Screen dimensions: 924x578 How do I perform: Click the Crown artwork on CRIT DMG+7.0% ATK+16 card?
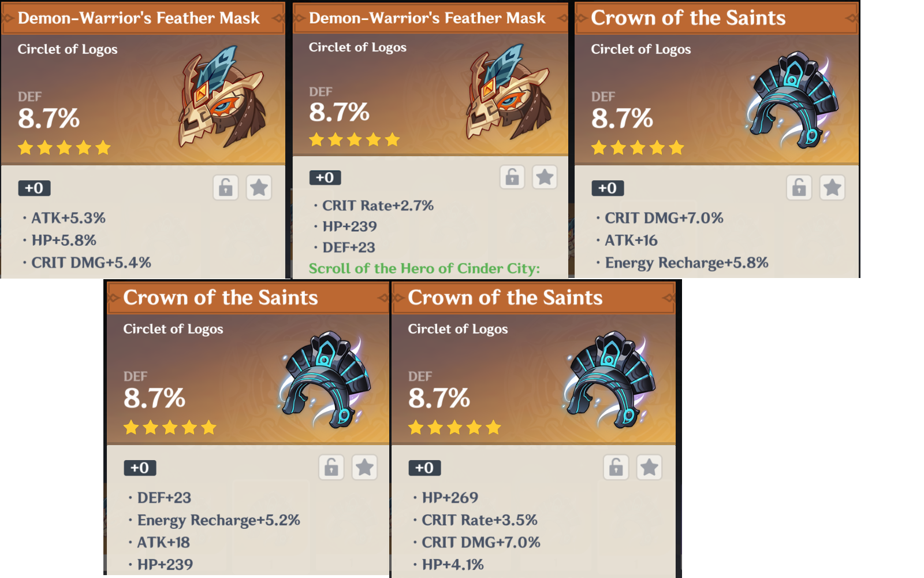pyautogui.click(x=791, y=99)
